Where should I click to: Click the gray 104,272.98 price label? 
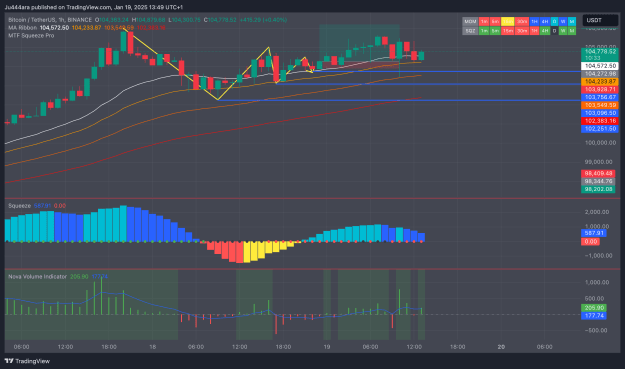[x=600, y=74]
